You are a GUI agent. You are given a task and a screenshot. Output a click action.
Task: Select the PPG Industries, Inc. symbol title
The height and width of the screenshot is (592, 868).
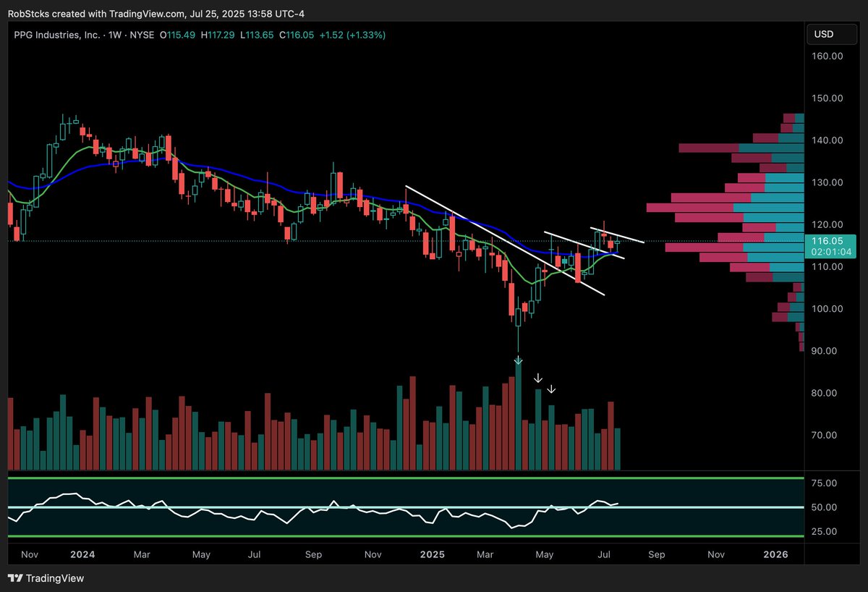click(x=56, y=34)
